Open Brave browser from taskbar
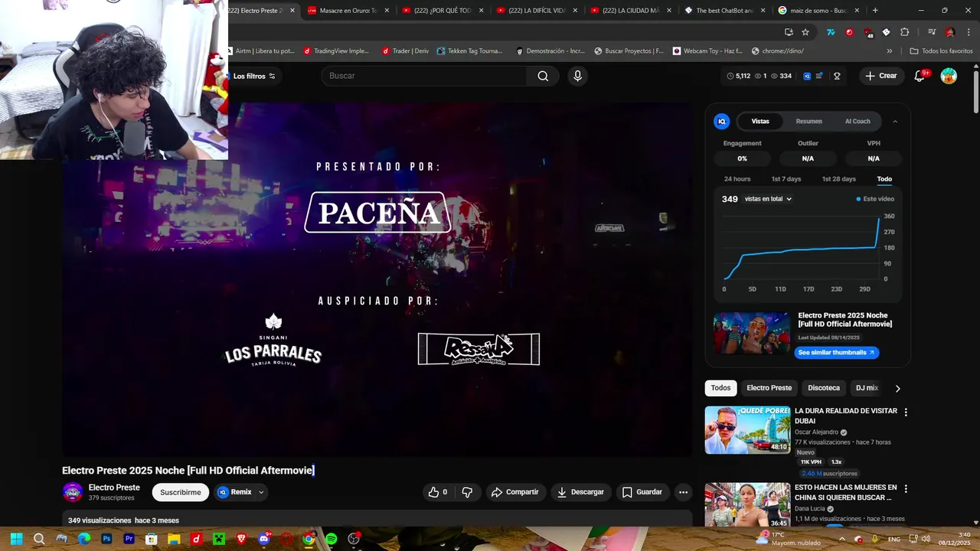The image size is (980, 551). 241,539
